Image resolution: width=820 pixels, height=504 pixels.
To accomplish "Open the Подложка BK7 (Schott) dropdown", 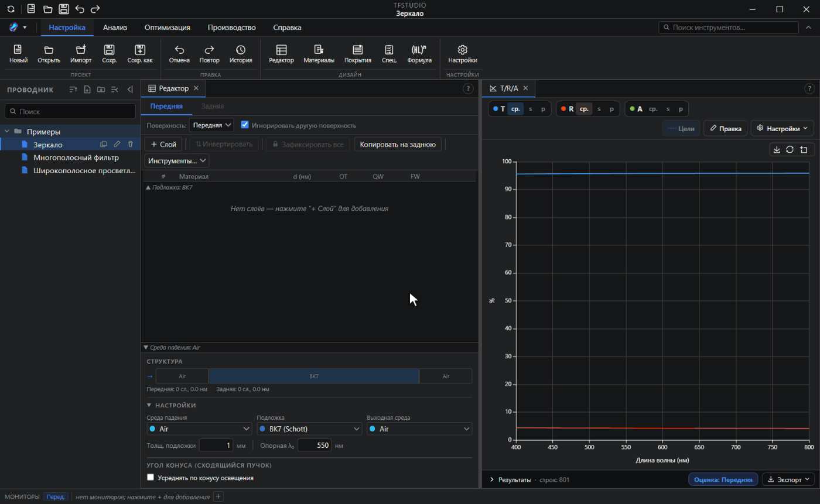I will [x=309, y=429].
